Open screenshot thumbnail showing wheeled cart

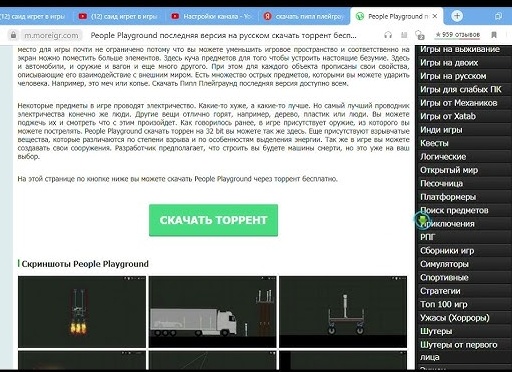[x=343, y=312]
